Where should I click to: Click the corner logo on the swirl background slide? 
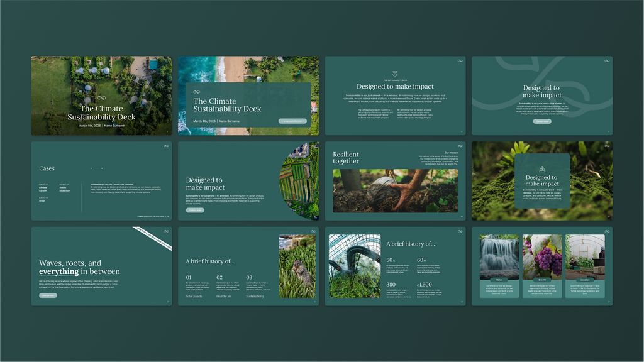607,61
